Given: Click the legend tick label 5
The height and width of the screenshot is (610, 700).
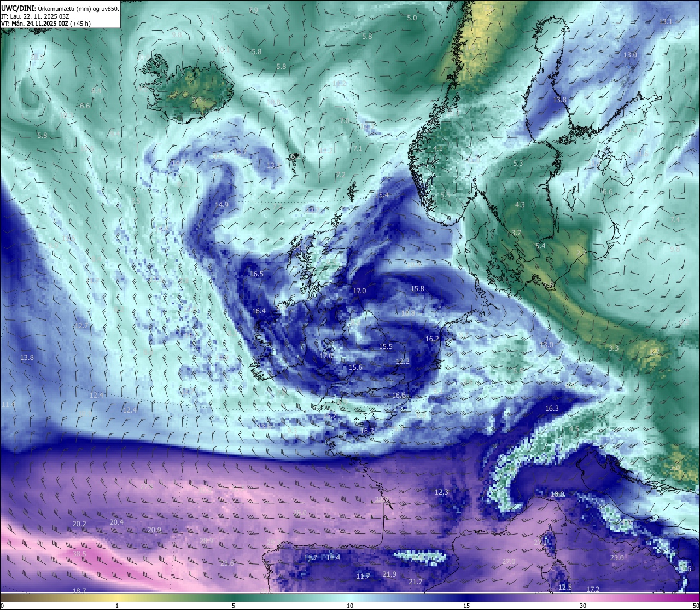Looking at the screenshot, I should click(x=234, y=606).
